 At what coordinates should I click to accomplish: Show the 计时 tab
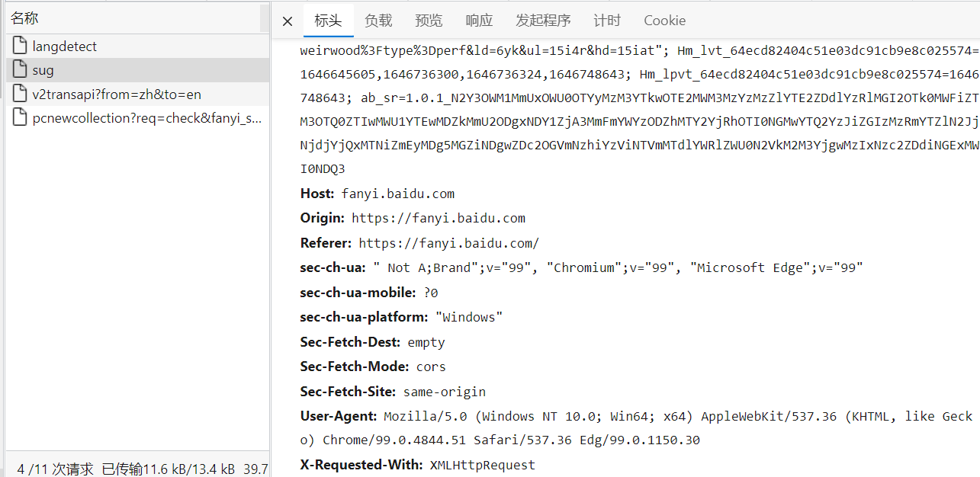click(607, 21)
